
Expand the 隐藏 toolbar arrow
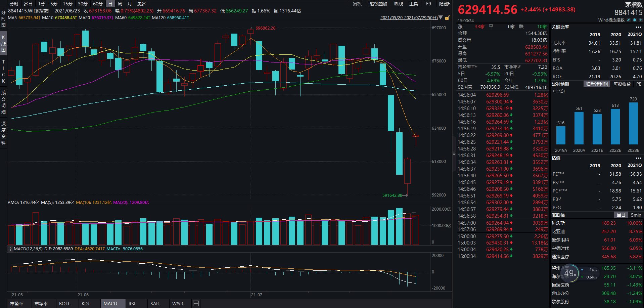(445, 4)
